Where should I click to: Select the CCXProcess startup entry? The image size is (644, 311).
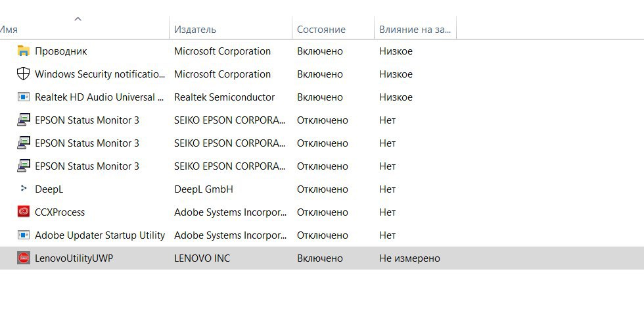60,212
